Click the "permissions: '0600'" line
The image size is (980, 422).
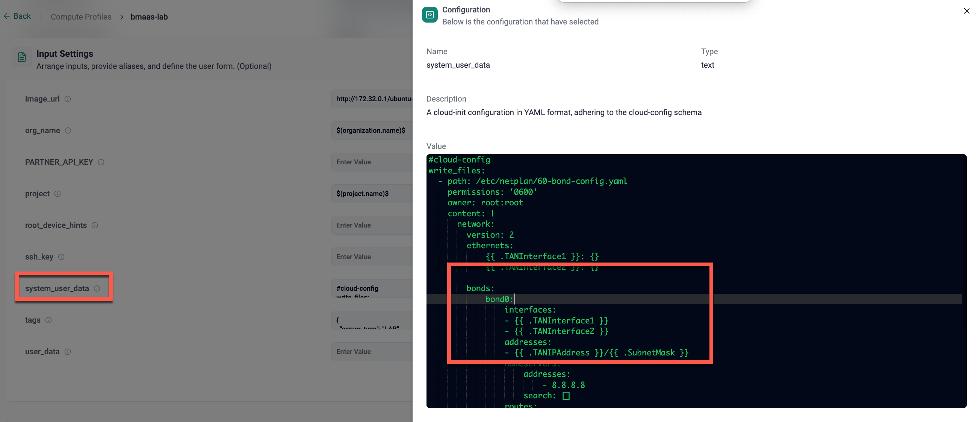[492, 192]
